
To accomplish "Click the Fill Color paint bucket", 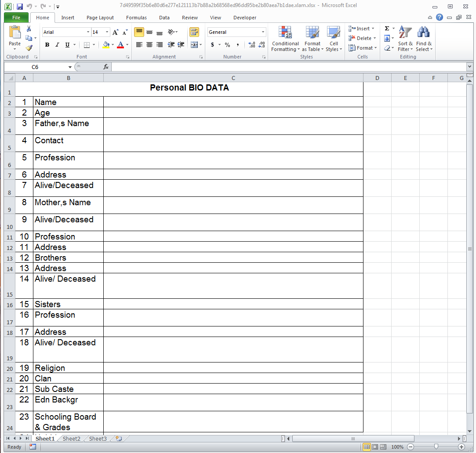I will [106, 45].
